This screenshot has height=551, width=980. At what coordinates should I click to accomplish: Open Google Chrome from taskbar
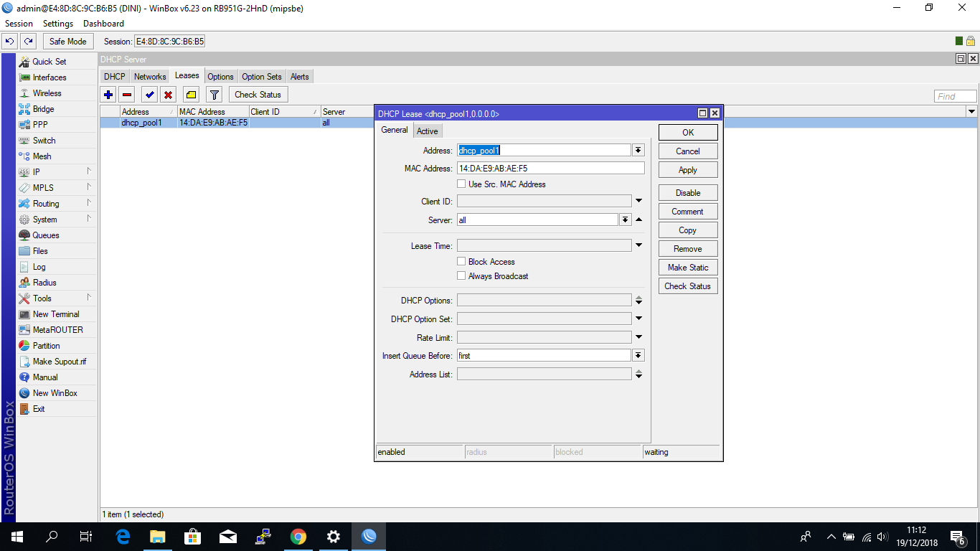(298, 537)
